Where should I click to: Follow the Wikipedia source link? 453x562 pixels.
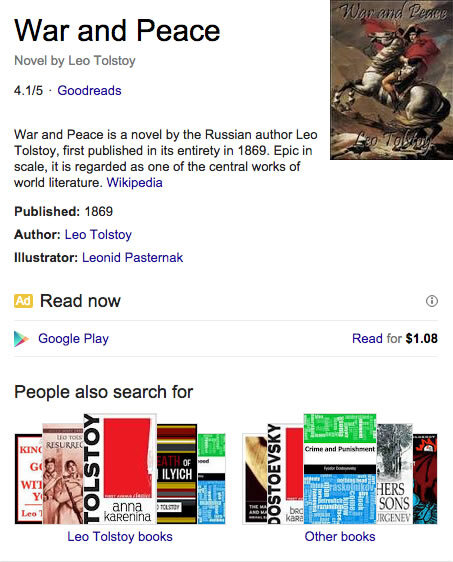pos(134,182)
